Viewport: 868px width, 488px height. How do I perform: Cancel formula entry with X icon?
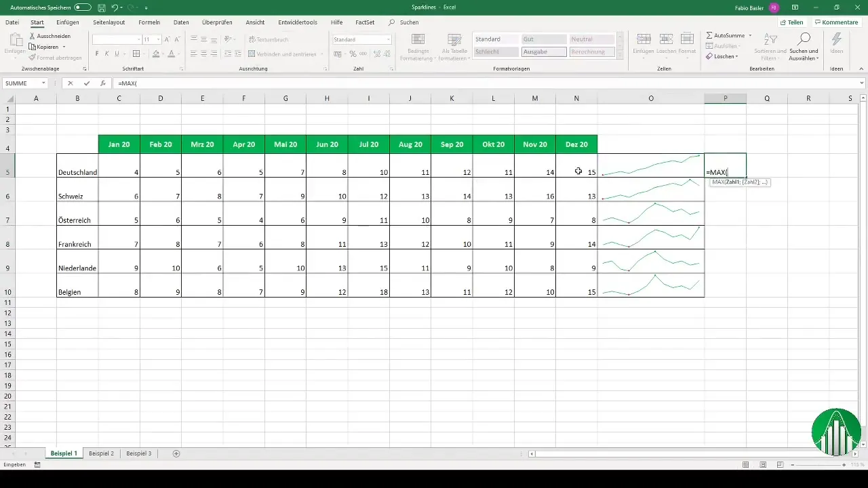click(70, 83)
